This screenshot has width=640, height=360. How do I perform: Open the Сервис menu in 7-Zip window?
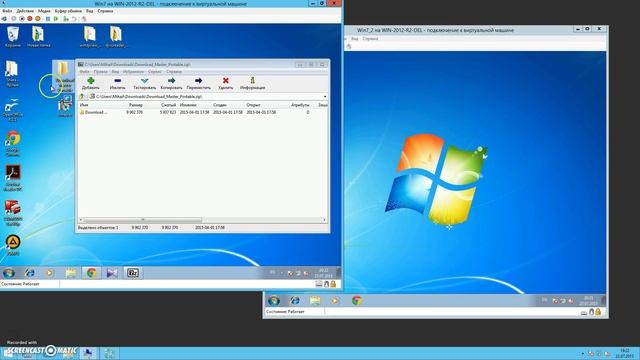[x=155, y=72]
